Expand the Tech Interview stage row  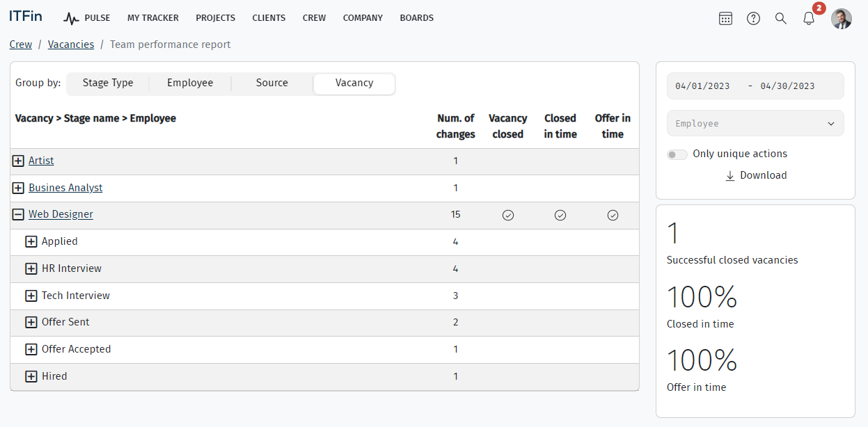click(x=31, y=296)
